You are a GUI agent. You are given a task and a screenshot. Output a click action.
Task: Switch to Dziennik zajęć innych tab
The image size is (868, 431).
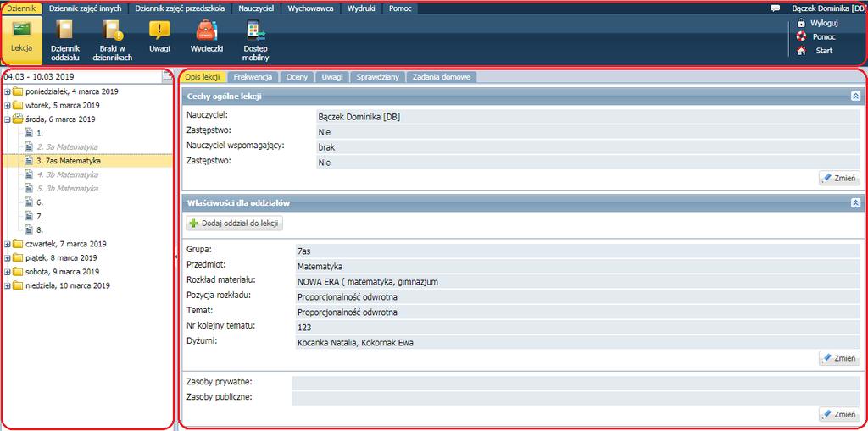(86, 8)
